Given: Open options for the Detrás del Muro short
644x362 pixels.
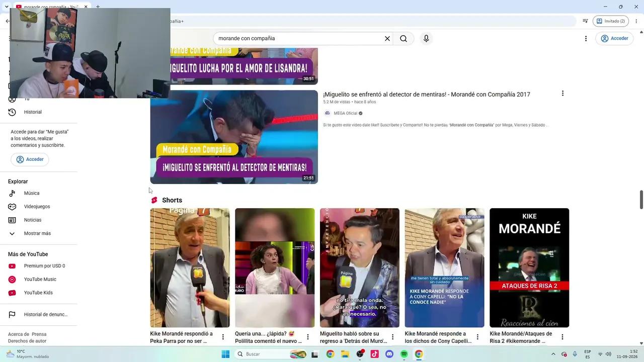Looking at the screenshot, I should click(x=393, y=337).
